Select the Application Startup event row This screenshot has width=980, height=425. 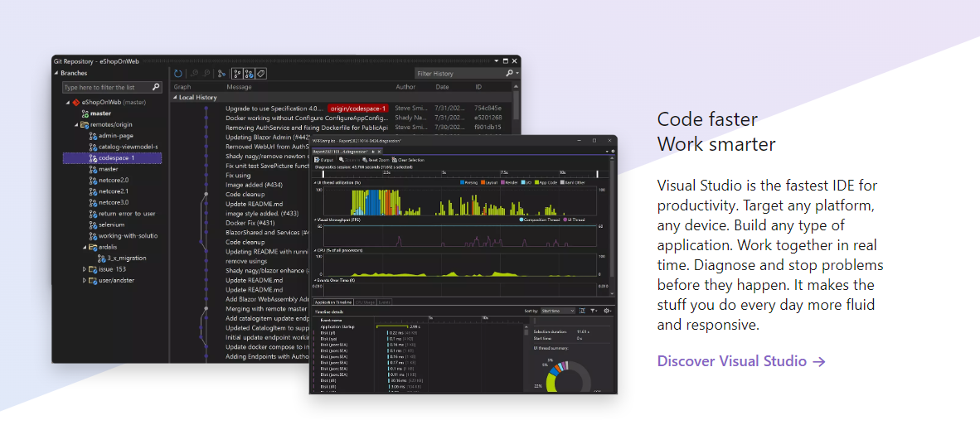point(337,326)
